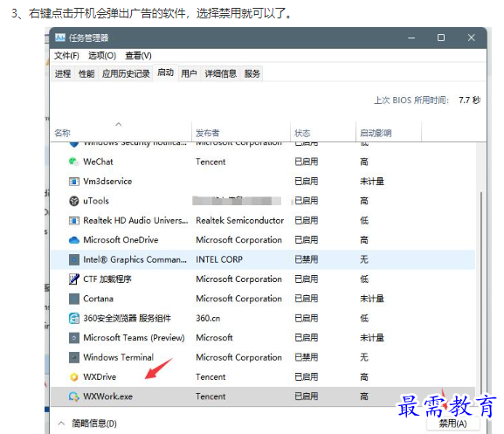
Task: Sort by the 发布者 column header
Action: 208,133
